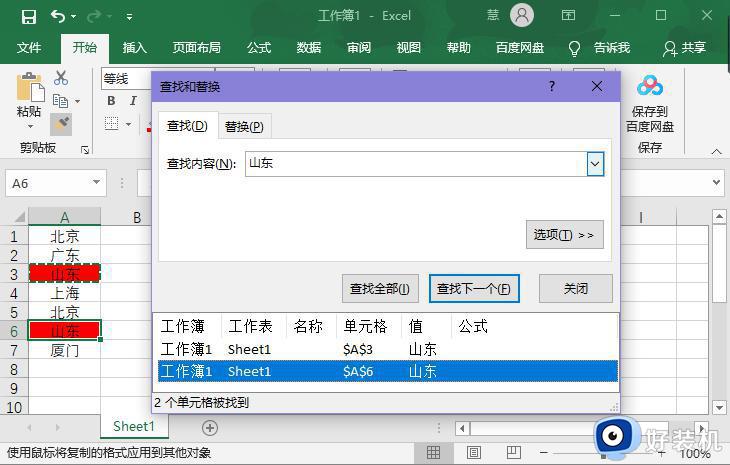Open the Name Box dropdown arrow
The width and height of the screenshot is (730, 465).
[x=96, y=182]
